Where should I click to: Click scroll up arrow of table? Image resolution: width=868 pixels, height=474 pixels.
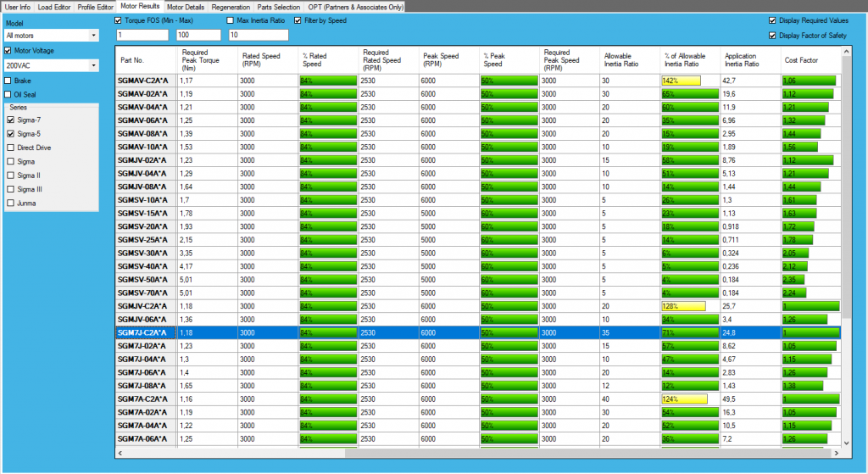(846, 52)
